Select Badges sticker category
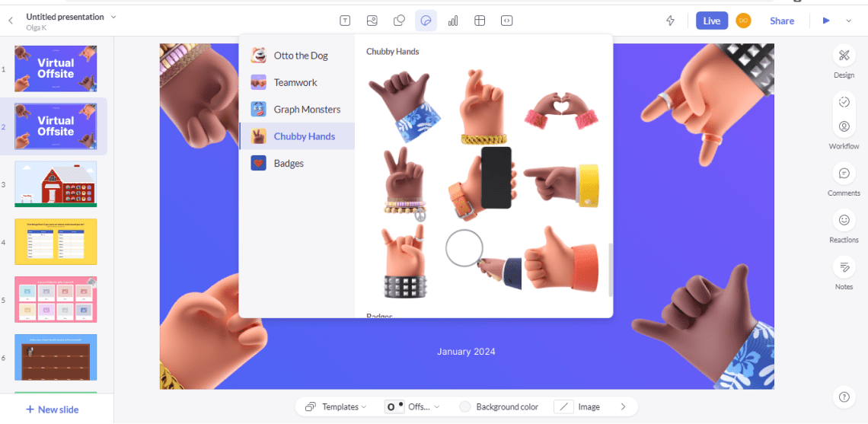868x424 pixels. pos(297,164)
